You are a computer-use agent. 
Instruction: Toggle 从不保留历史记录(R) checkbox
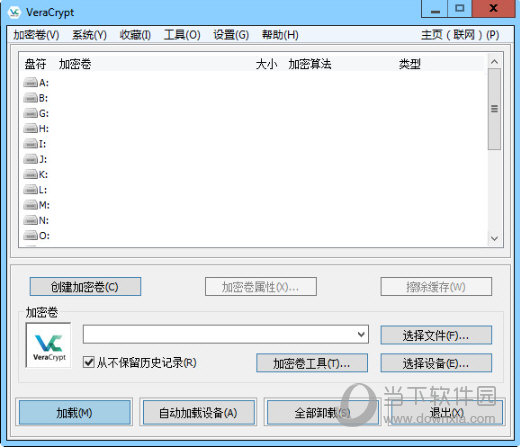click(x=89, y=362)
